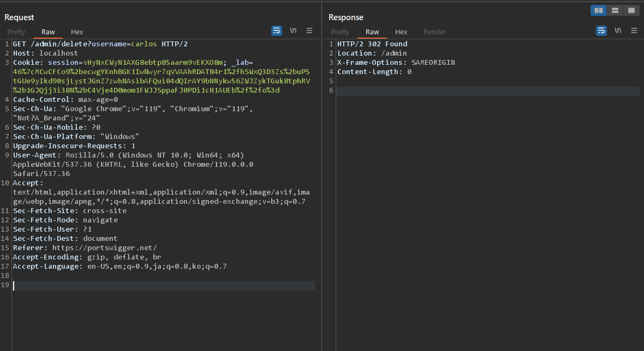The image size is (644, 351).
Task: Click the Content-Length: 0 response header
Action: 374,72
